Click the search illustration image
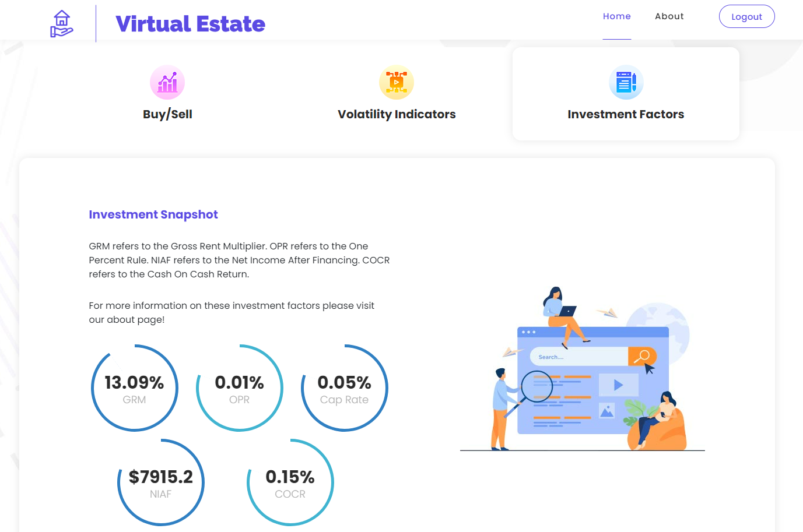Screen dimensions: 803x532 pos(583,369)
